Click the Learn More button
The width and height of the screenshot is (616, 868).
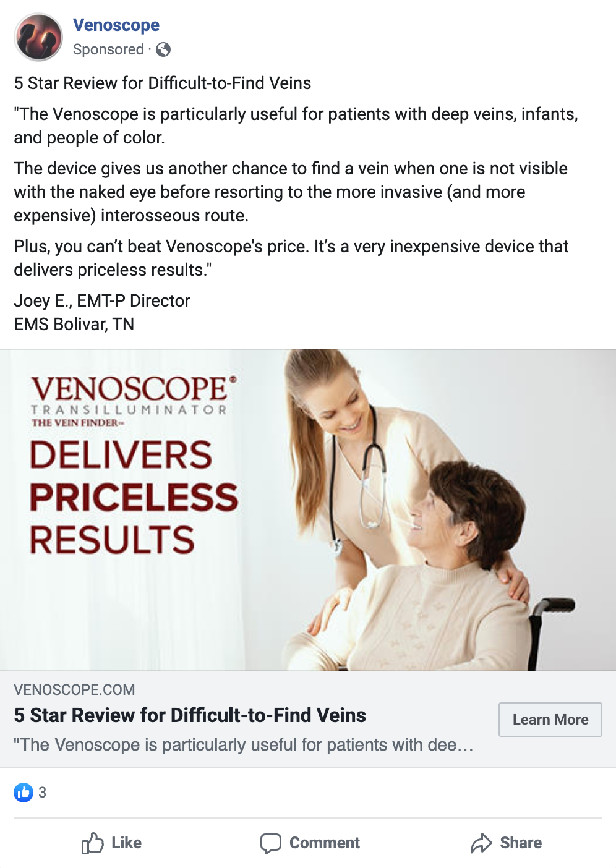[x=550, y=720]
